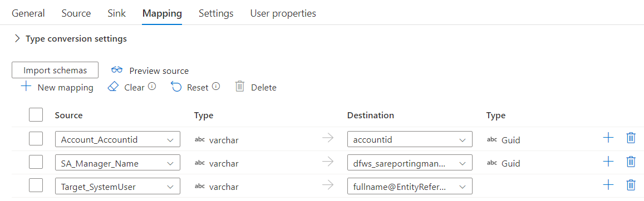Open the dfws_sareportingman destination dropdown

tap(410, 163)
